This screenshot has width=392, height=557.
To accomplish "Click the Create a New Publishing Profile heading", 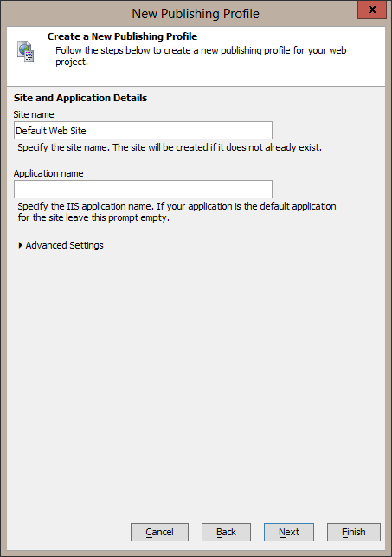I will tap(122, 36).
